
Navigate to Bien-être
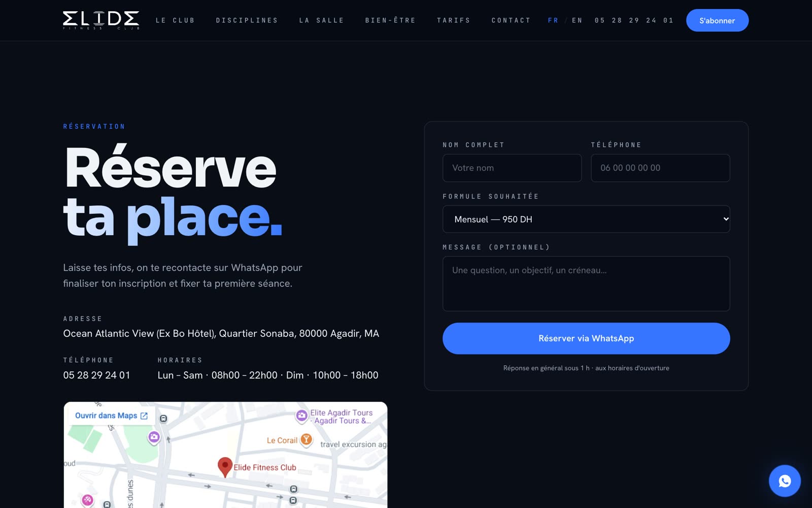tap(390, 20)
